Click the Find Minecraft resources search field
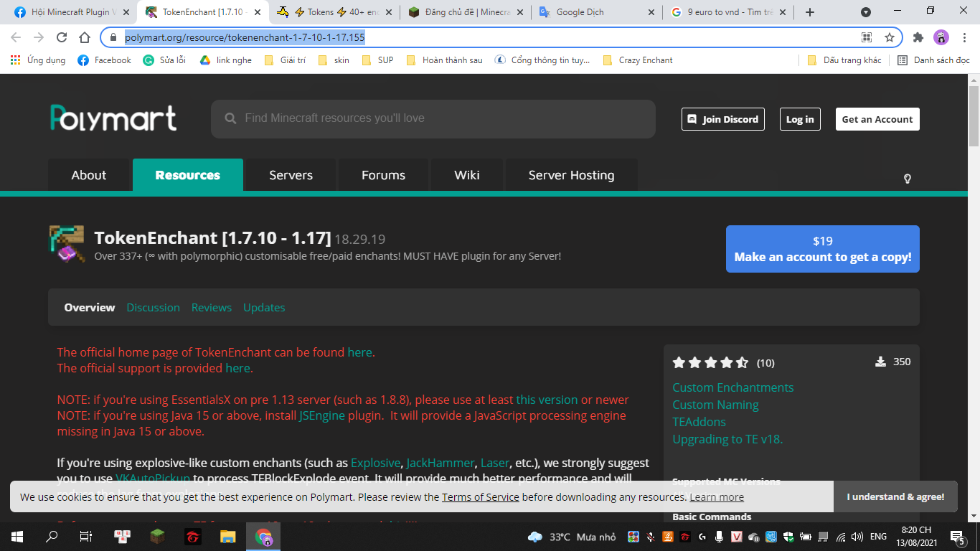The width and height of the screenshot is (980, 551). click(x=433, y=118)
